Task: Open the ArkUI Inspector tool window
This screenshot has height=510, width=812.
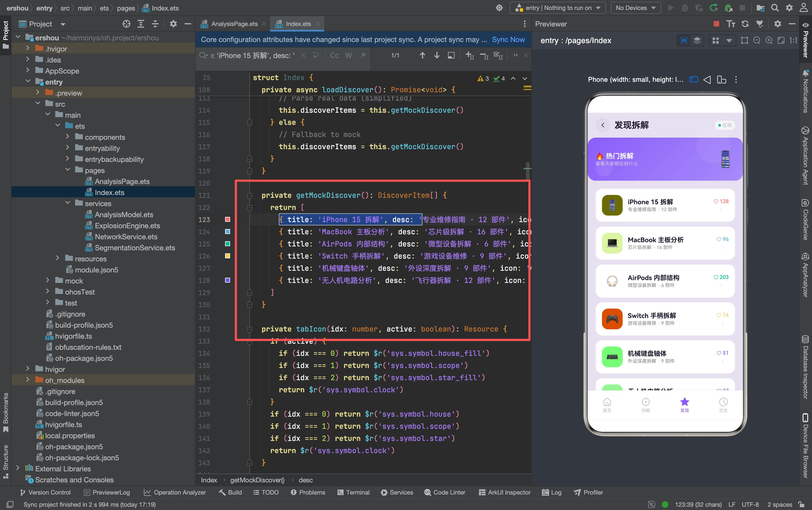Action: (505, 492)
